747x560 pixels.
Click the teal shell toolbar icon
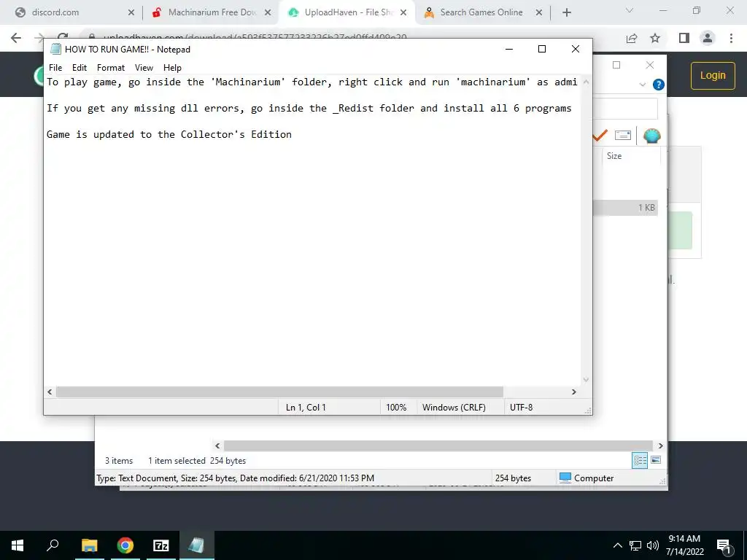651,136
